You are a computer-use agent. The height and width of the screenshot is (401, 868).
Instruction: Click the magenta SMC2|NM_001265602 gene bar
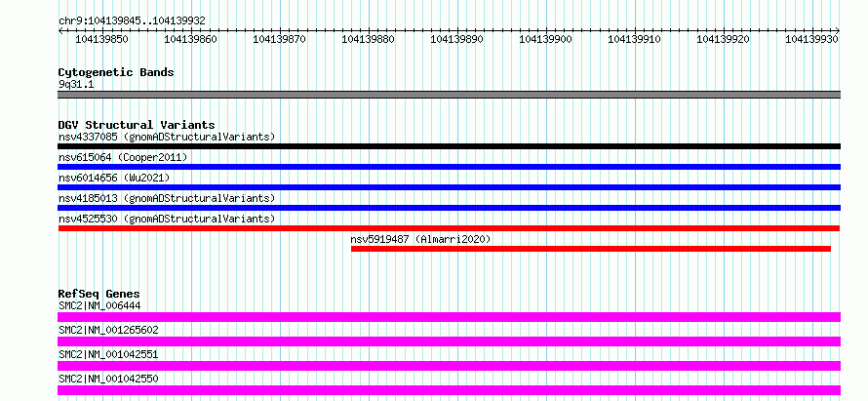(449, 341)
